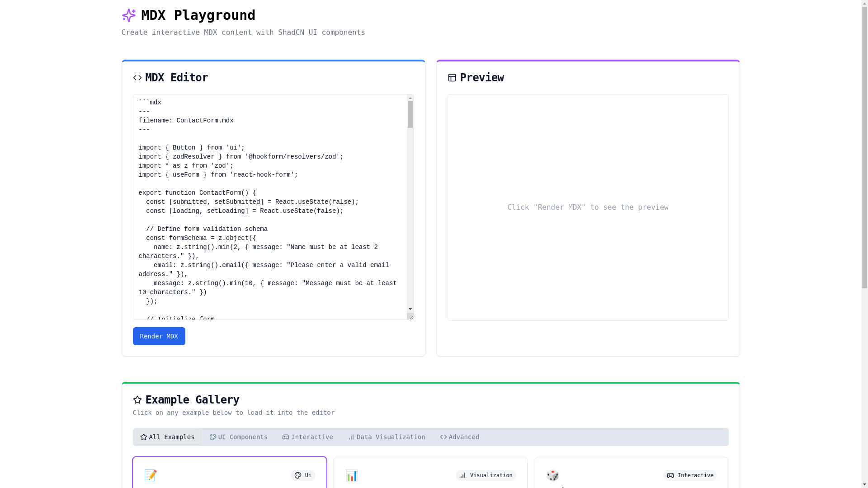Click the '// Define form validation schema' comment
Viewport: 868px width, 488px height.
click(207, 229)
